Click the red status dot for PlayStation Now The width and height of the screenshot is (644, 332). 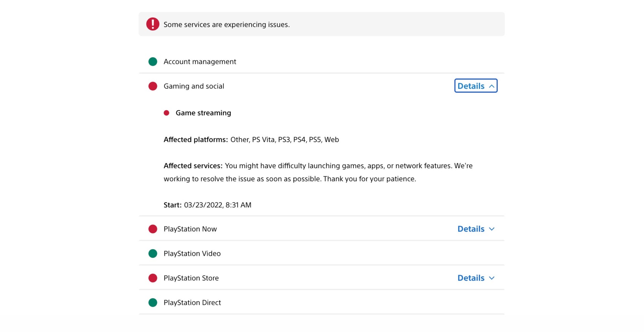pyautogui.click(x=153, y=229)
